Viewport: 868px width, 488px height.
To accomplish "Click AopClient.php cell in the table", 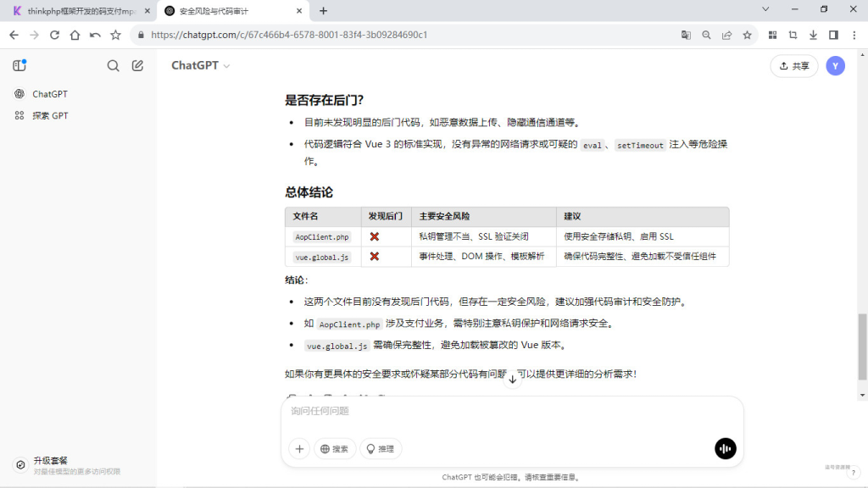I will click(x=321, y=237).
